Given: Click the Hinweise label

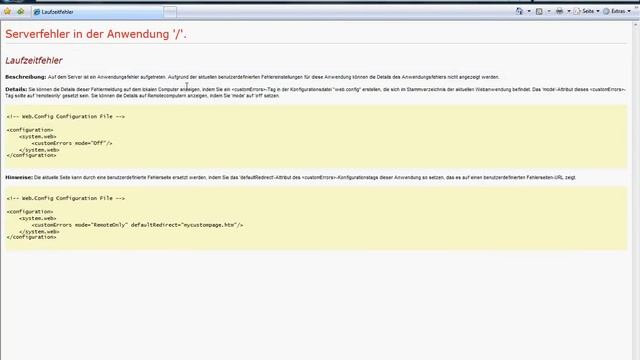Looking at the screenshot, I should coord(19,177).
